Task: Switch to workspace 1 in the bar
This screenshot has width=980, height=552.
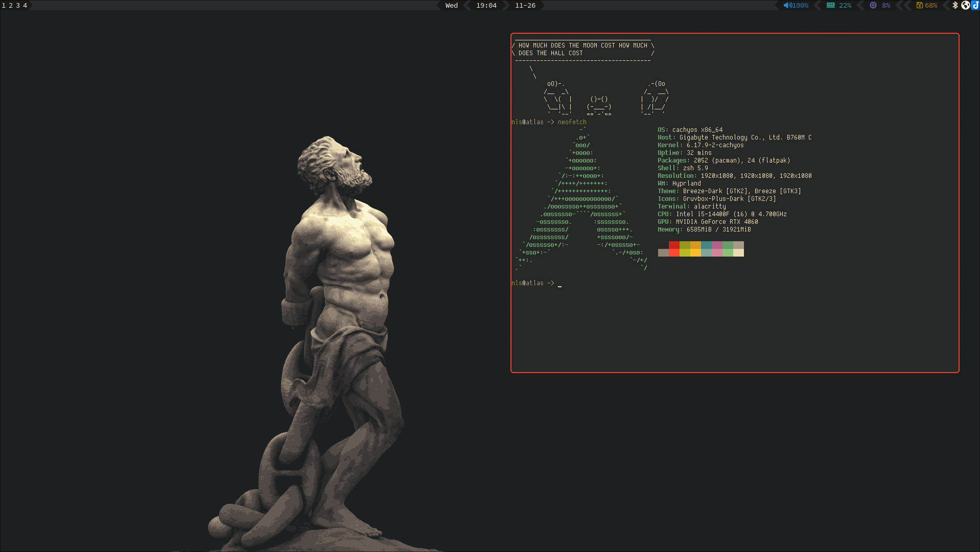Action: pos(4,6)
